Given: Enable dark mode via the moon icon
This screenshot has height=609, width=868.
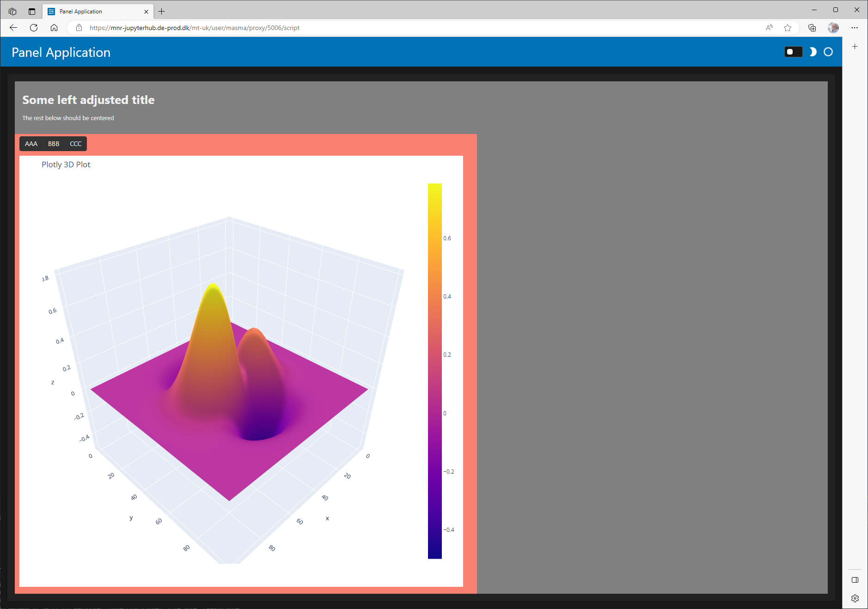Looking at the screenshot, I should click(813, 52).
